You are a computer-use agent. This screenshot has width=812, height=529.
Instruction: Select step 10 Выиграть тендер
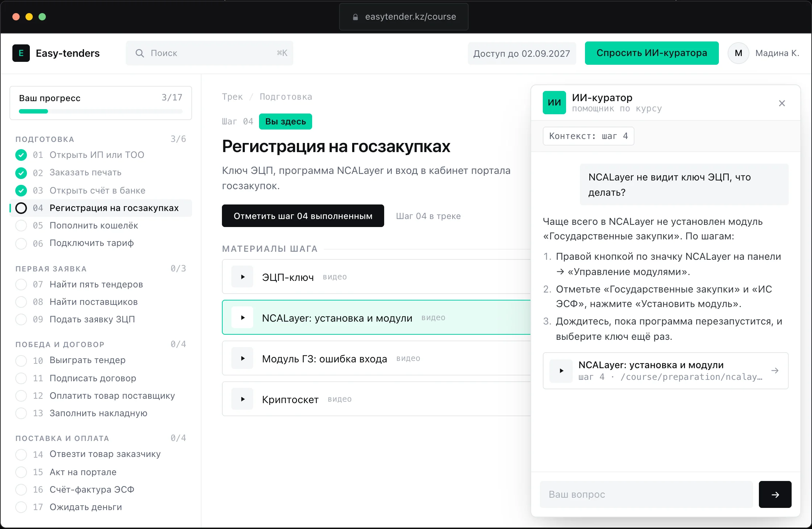pos(101,360)
